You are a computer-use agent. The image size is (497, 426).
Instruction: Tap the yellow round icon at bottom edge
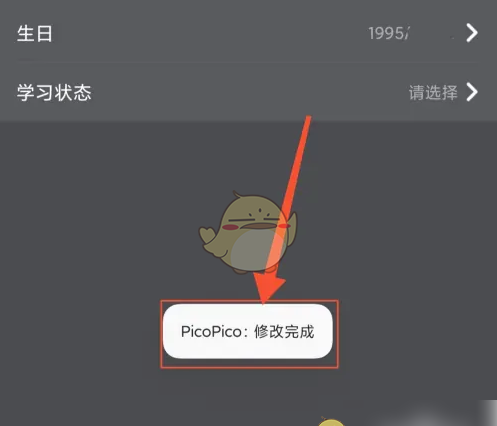click(331, 422)
